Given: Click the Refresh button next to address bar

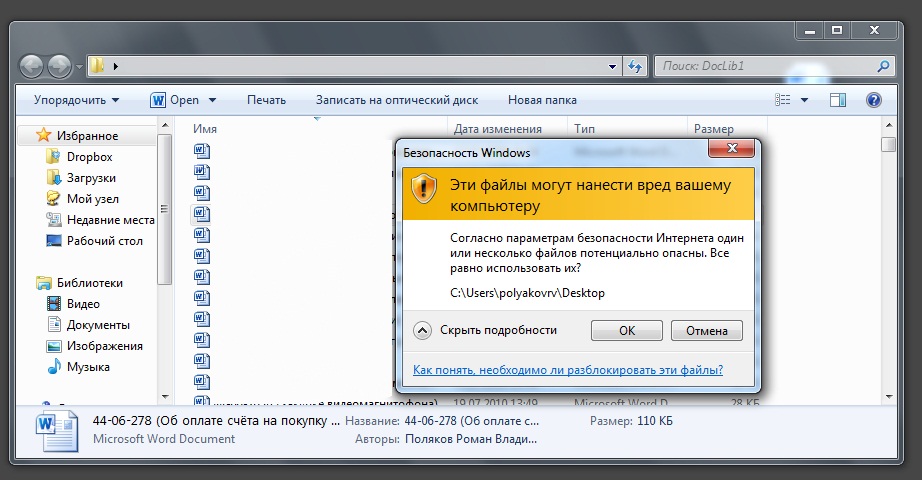Looking at the screenshot, I should [635, 66].
